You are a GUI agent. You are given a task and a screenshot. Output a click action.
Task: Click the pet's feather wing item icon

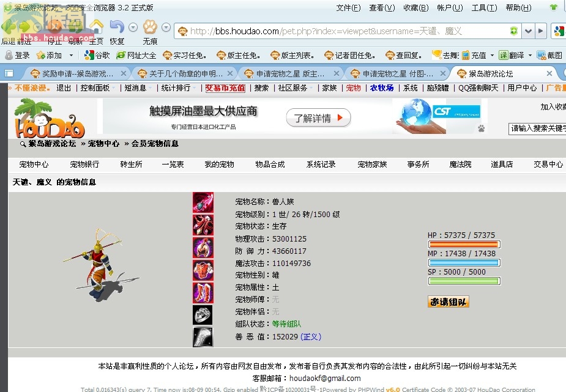(x=203, y=337)
